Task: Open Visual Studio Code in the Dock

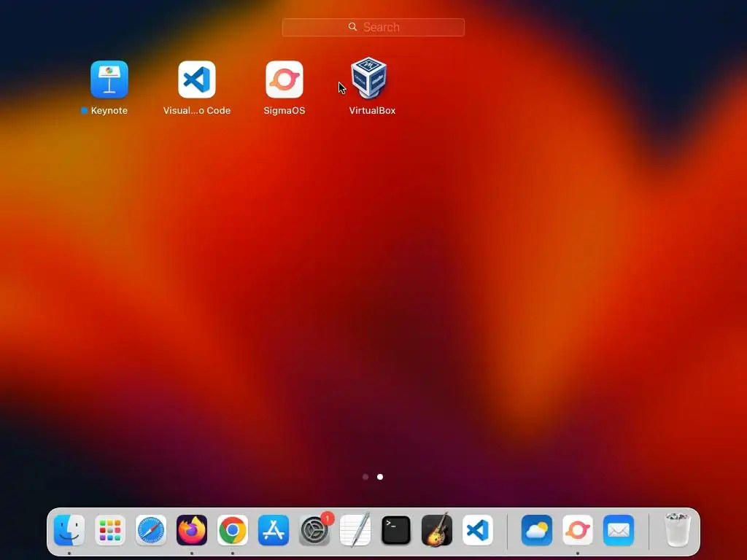Action: click(478, 530)
